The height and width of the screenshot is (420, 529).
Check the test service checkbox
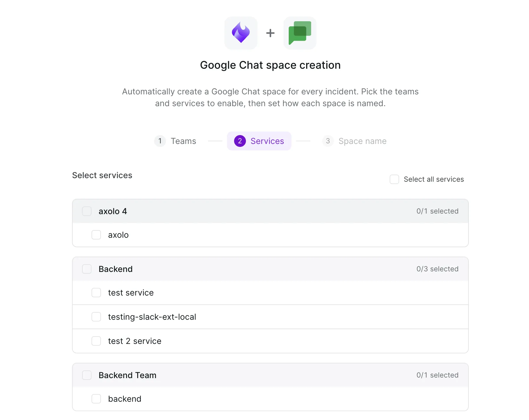coord(96,293)
